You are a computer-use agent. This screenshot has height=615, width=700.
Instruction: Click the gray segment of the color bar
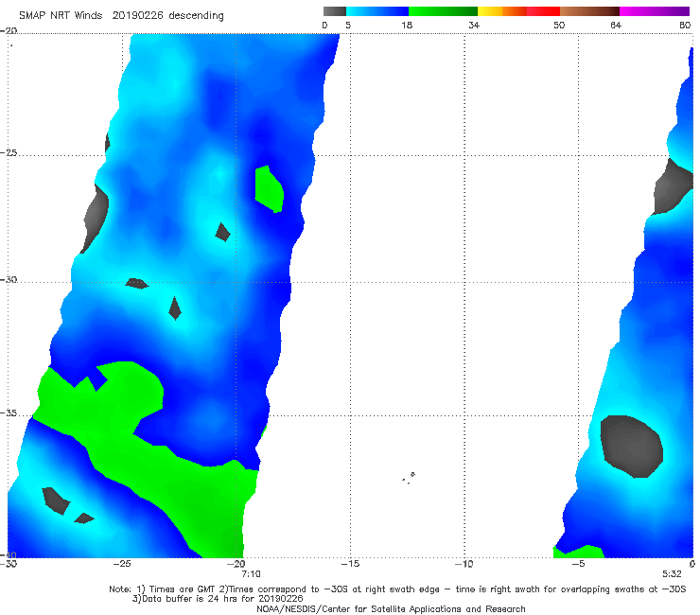coord(335,11)
